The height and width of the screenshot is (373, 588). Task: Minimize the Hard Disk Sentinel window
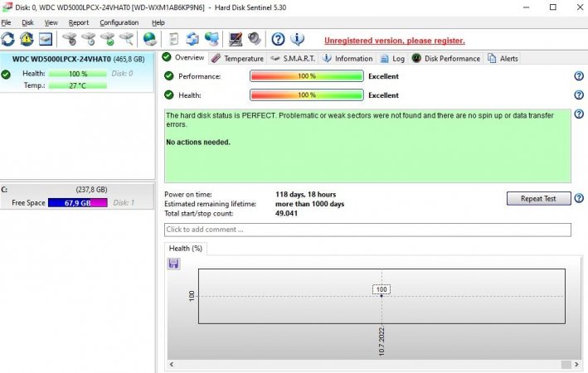(526, 7)
